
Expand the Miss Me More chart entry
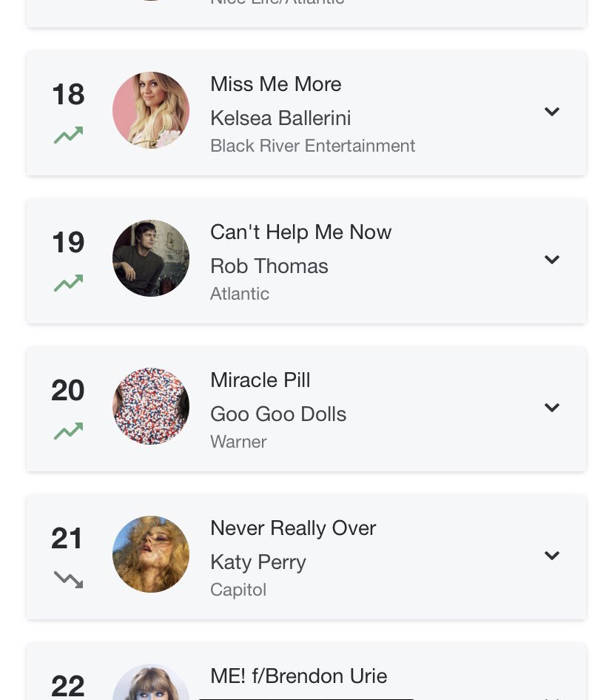click(552, 111)
